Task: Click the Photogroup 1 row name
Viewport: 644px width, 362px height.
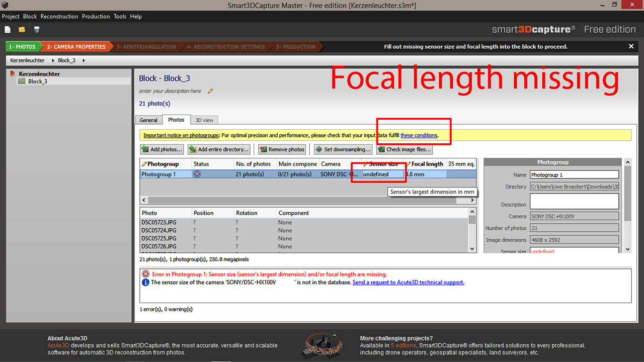Action: pos(158,174)
